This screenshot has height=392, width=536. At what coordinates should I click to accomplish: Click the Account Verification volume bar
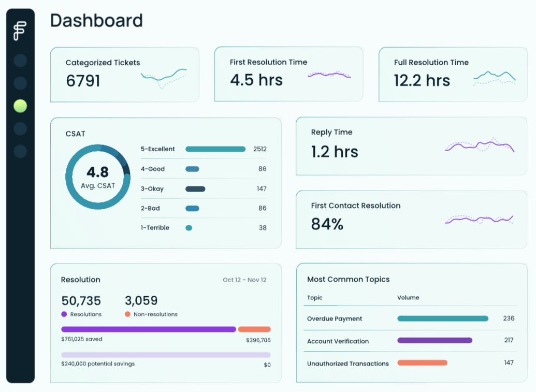pos(435,340)
